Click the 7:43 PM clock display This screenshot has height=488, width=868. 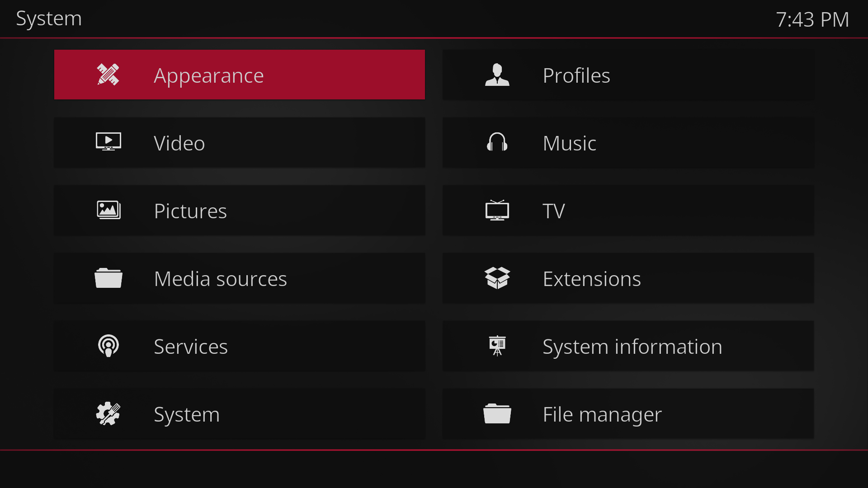(x=812, y=19)
